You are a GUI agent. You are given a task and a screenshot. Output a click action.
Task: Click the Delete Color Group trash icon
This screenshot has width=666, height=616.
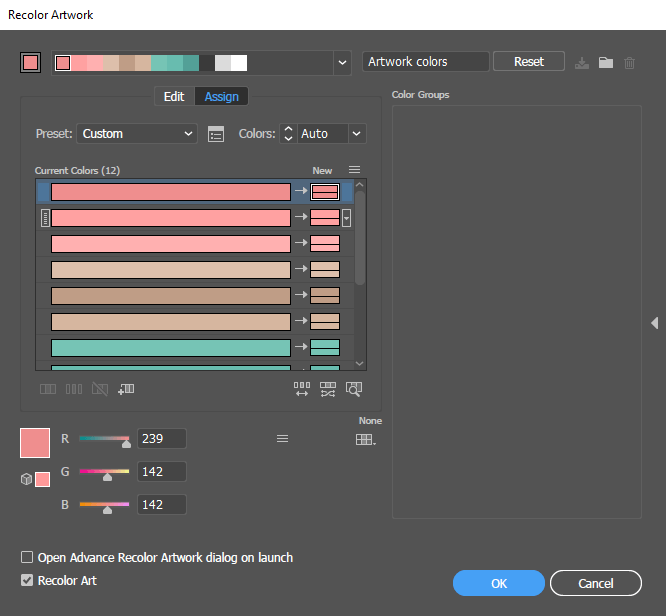pyautogui.click(x=629, y=63)
